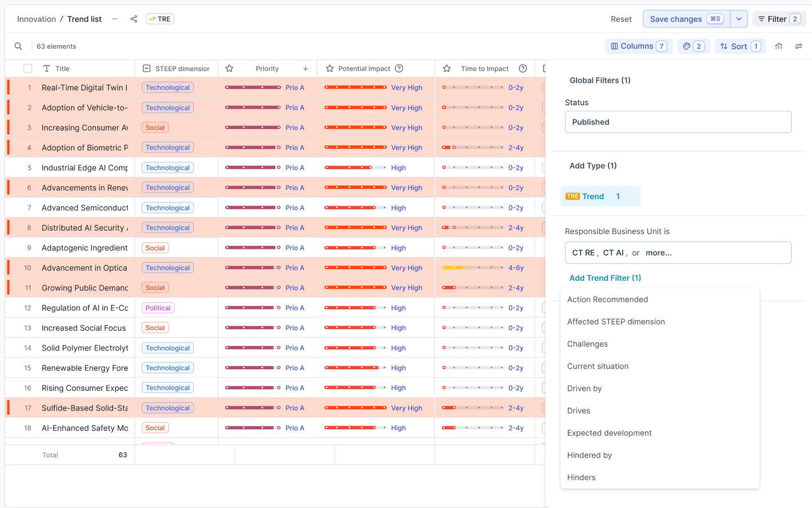Image resolution: width=812 pixels, height=508 pixels.
Task: Click the help icon beside Time to Impact
Action: point(523,69)
